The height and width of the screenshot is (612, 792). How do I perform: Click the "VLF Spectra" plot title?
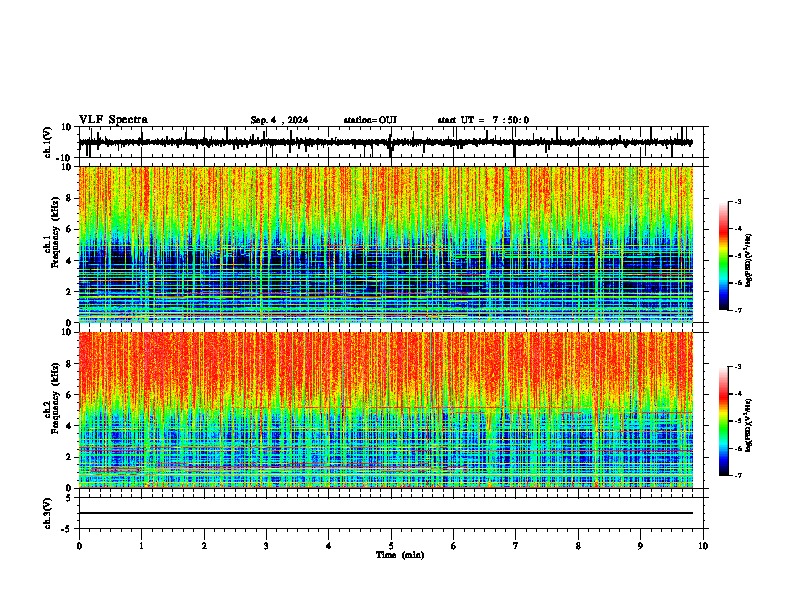pyautogui.click(x=113, y=120)
